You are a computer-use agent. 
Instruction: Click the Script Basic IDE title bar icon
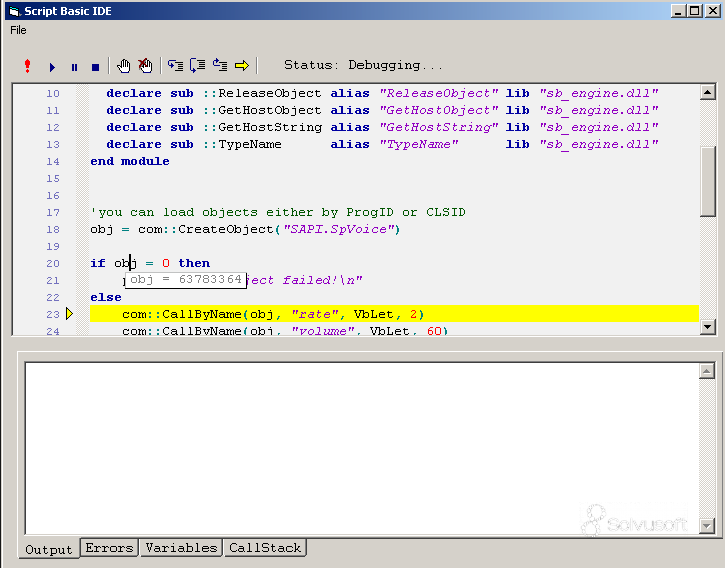15,11
